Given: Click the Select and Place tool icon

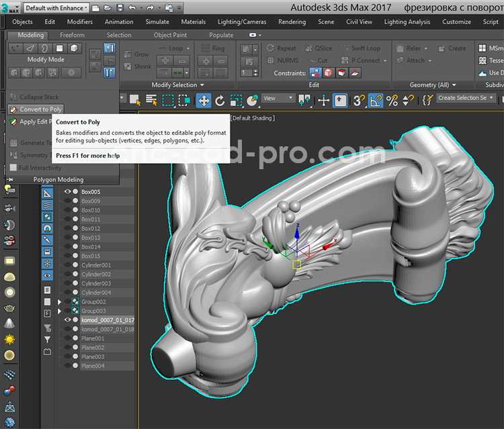Looking at the screenshot, I should point(252,101).
